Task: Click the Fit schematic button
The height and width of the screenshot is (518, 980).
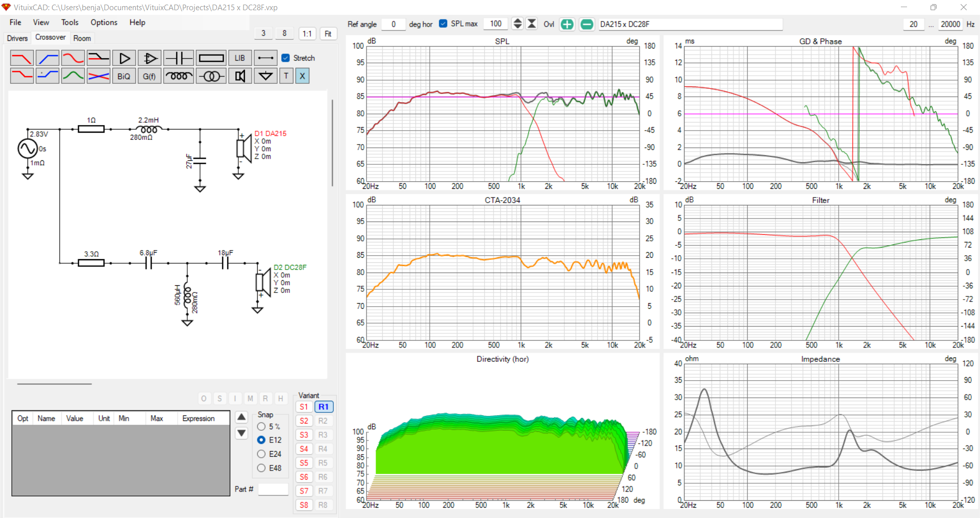Action: pyautogui.click(x=328, y=34)
